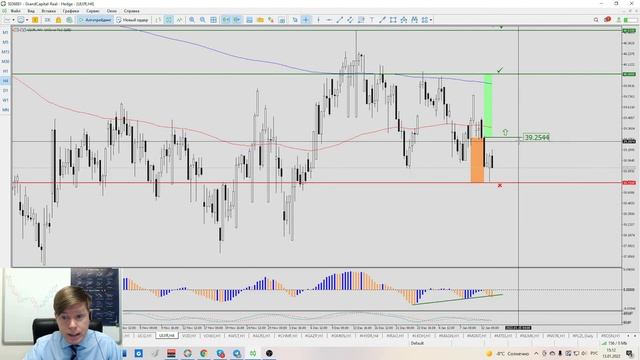Image resolution: width=640 pixels, height=360 pixels.
Task: Click the new chart toolbar icon
Action: point(7,20)
